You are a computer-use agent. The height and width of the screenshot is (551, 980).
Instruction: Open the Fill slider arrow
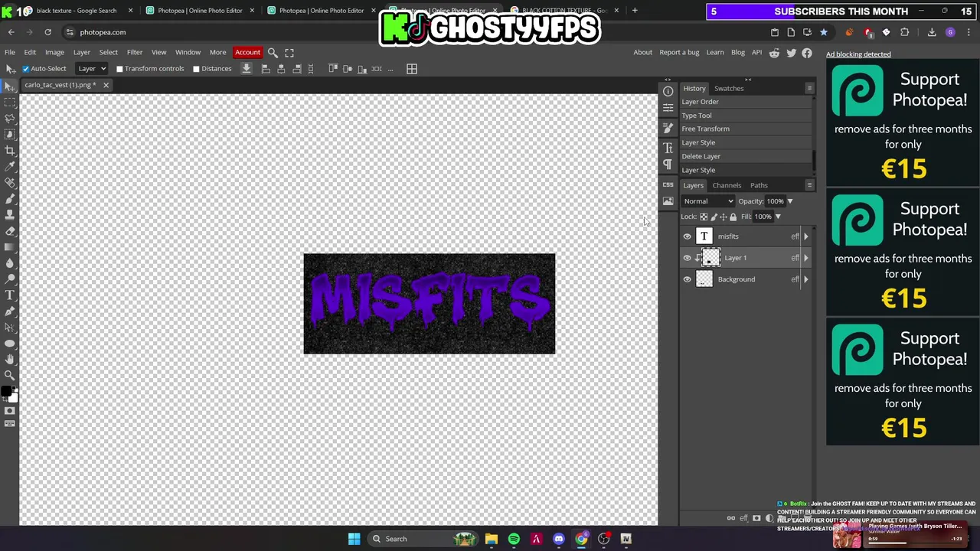pos(777,217)
